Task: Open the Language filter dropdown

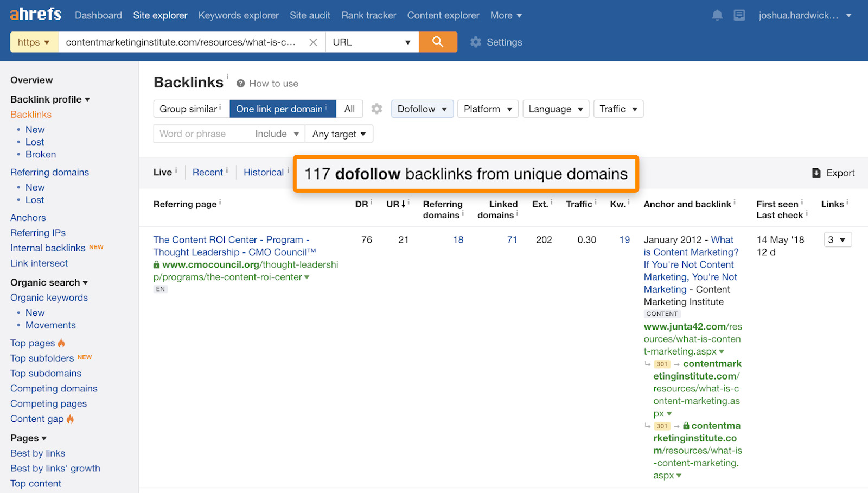Action: click(x=554, y=109)
